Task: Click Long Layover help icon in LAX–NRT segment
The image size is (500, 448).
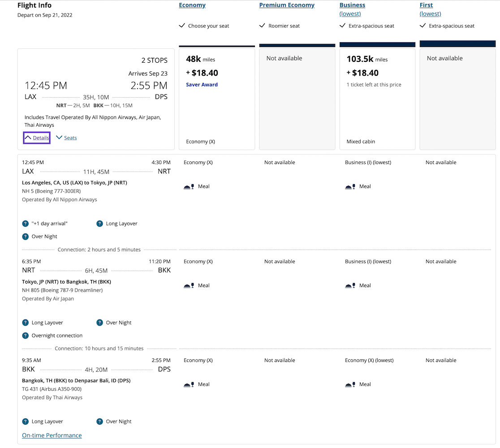Action: (x=100, y=224)
